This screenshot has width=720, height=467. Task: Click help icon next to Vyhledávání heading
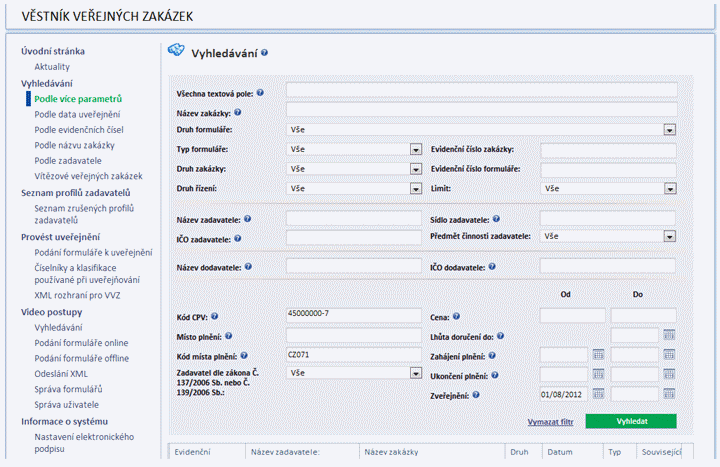264,53
